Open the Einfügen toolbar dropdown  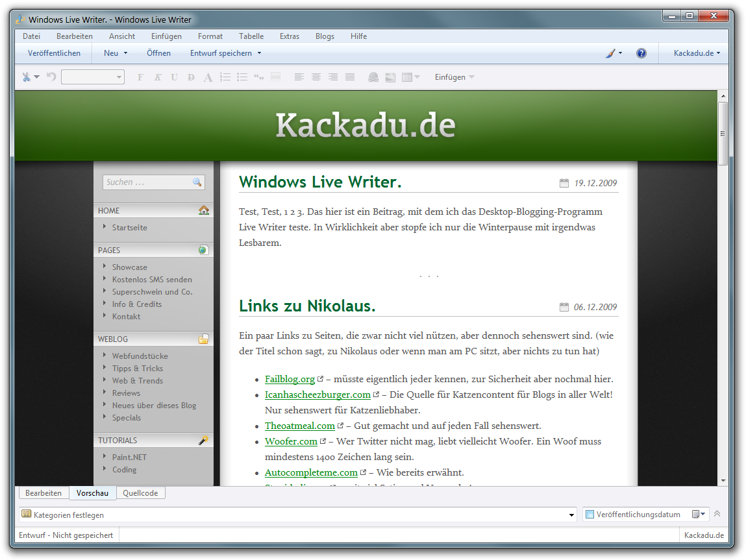454,77
